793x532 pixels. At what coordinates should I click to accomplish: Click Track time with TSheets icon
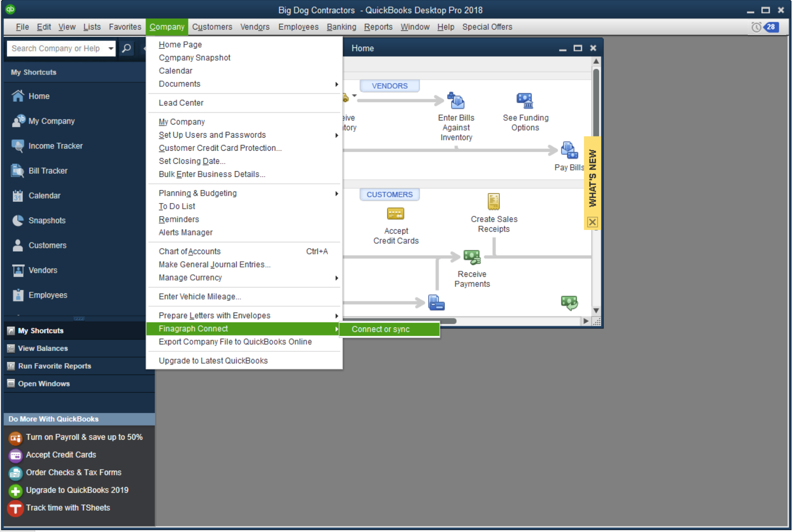click(15, 508)
